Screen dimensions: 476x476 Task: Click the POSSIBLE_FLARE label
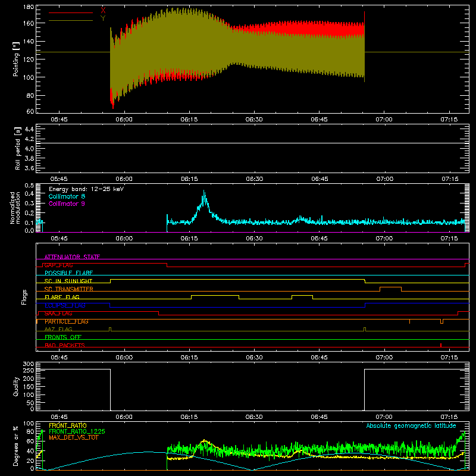tap(68, 273)
